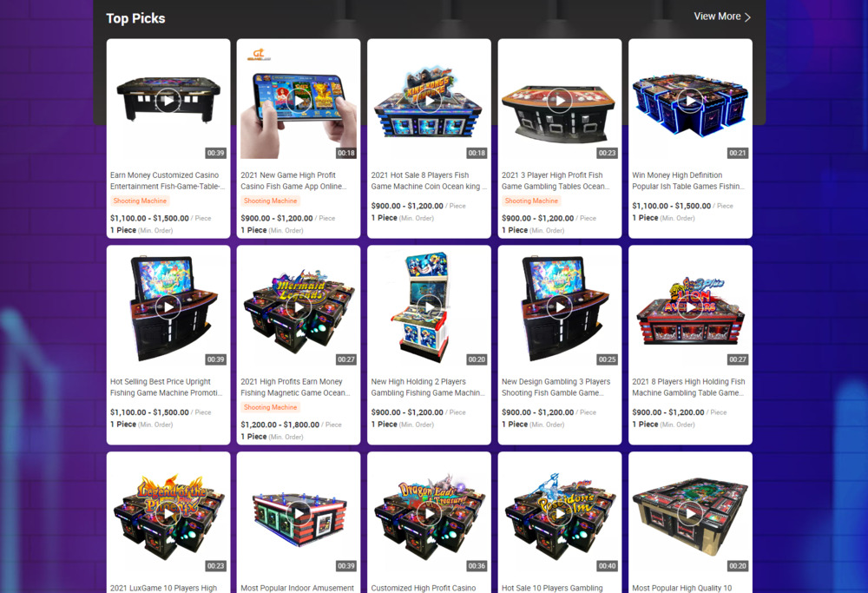Screen dimensions: 868x593
Task: Play the Dragon Lady Treasures video
Action: point(429,514)
